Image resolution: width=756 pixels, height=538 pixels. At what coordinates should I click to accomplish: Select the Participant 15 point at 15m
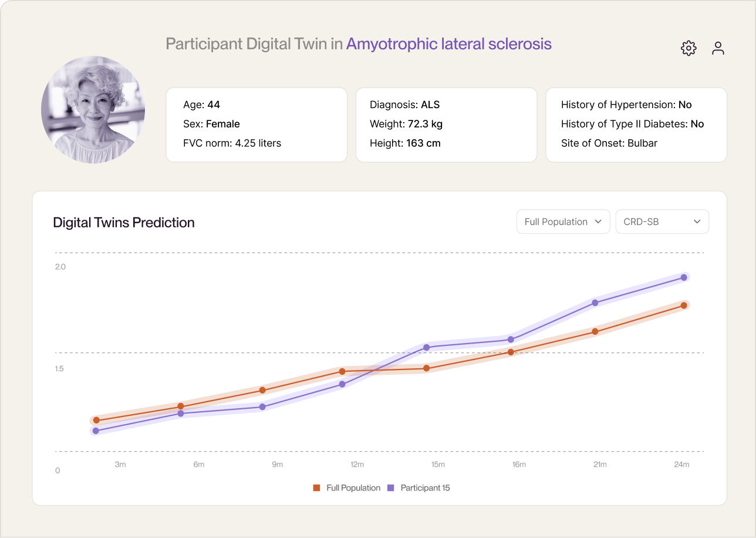[x=427, y=347]
